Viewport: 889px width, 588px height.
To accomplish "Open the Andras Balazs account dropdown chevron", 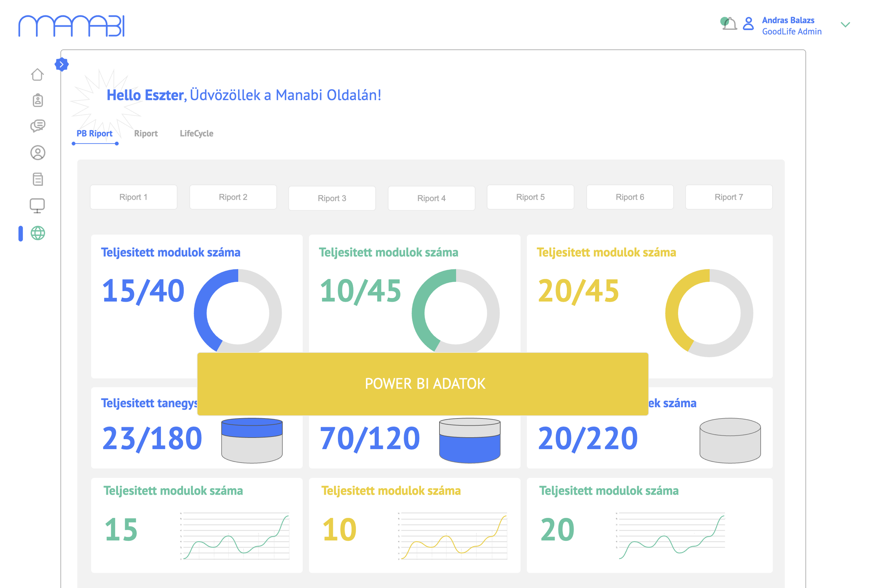I will point(845,25).
